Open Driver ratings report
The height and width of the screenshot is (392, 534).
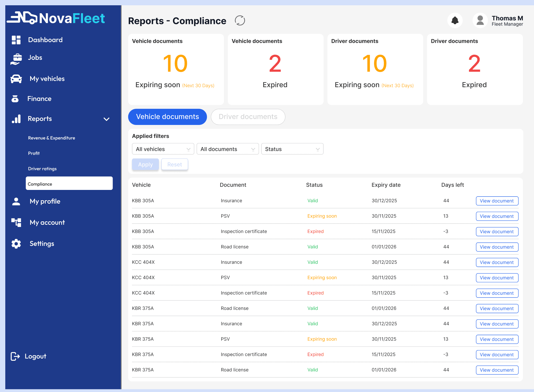[42, 169]
